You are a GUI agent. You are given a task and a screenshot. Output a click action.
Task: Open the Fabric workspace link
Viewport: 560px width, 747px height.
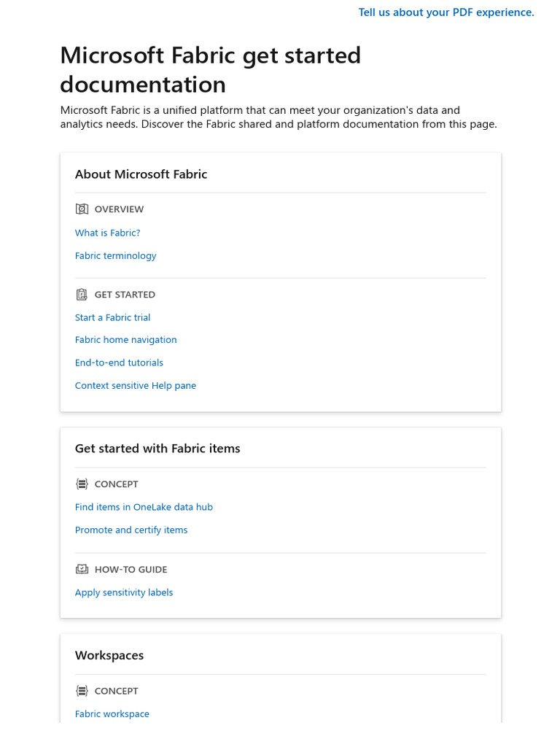[112, 714]
